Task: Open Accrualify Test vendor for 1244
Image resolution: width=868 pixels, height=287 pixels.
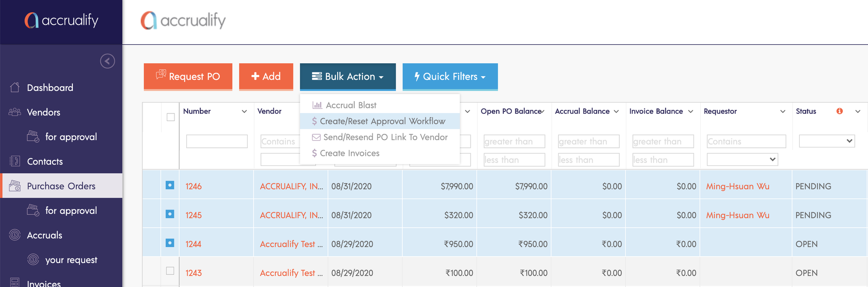Action: coord(292,244)
